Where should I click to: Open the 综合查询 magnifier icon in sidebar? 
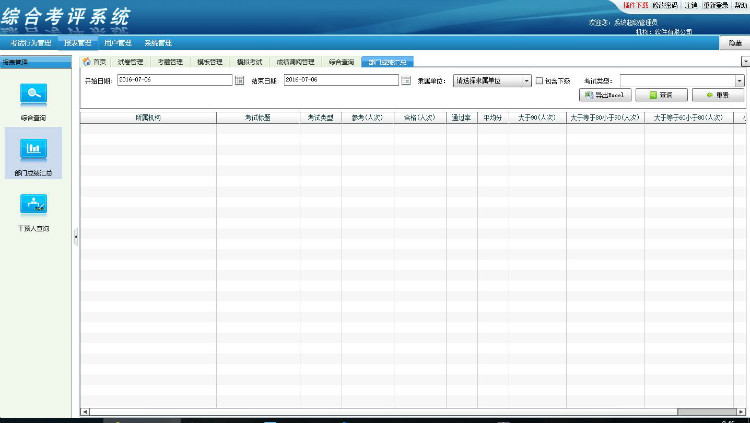pyautogui.click(x=33, y=94)
